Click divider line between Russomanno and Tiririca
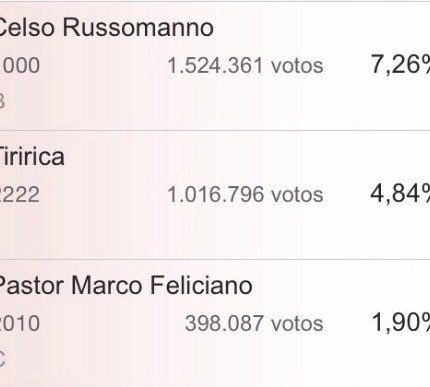430x387 pixels. point(215,130)
